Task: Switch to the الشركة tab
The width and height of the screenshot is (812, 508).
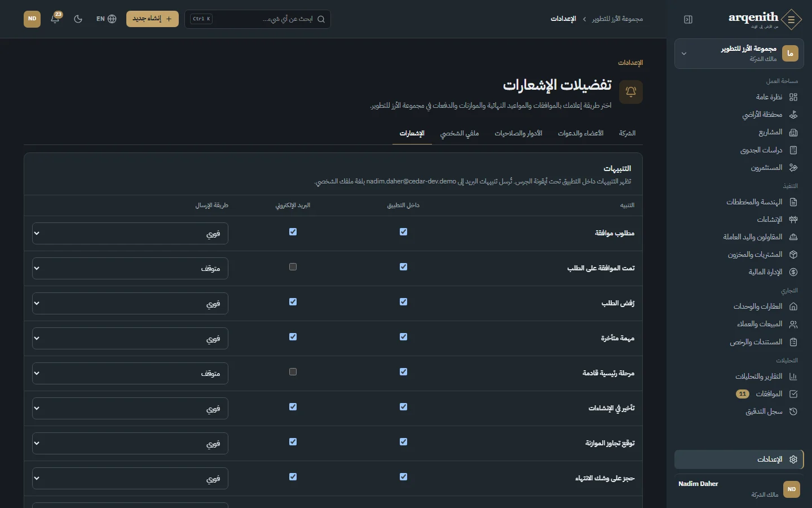Action: [627, 133]
